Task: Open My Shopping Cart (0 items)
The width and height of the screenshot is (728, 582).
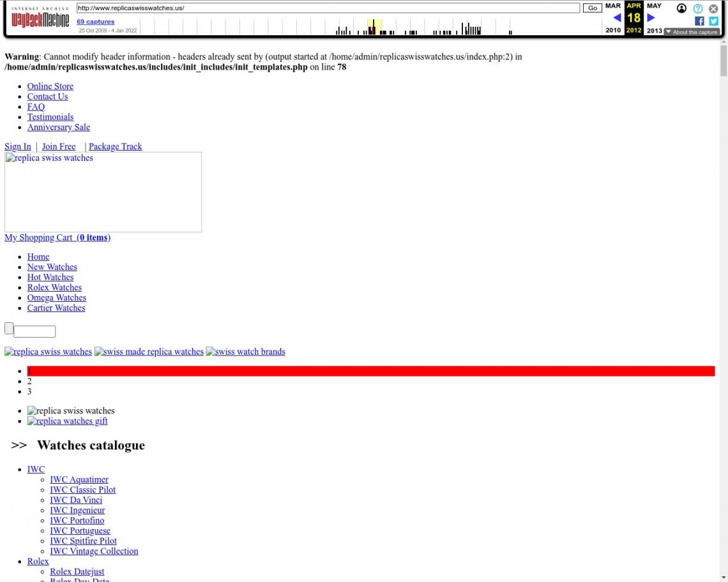Action: (x=57, y=237)
